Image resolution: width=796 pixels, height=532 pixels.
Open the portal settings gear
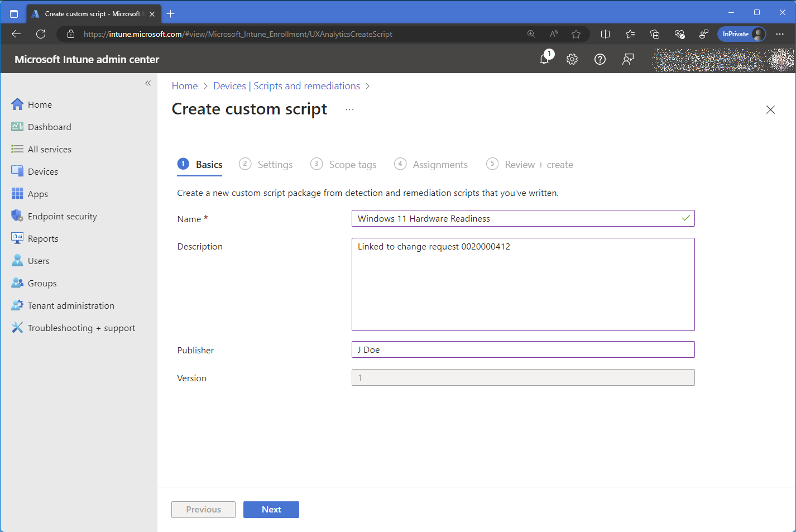click(572, 59)
